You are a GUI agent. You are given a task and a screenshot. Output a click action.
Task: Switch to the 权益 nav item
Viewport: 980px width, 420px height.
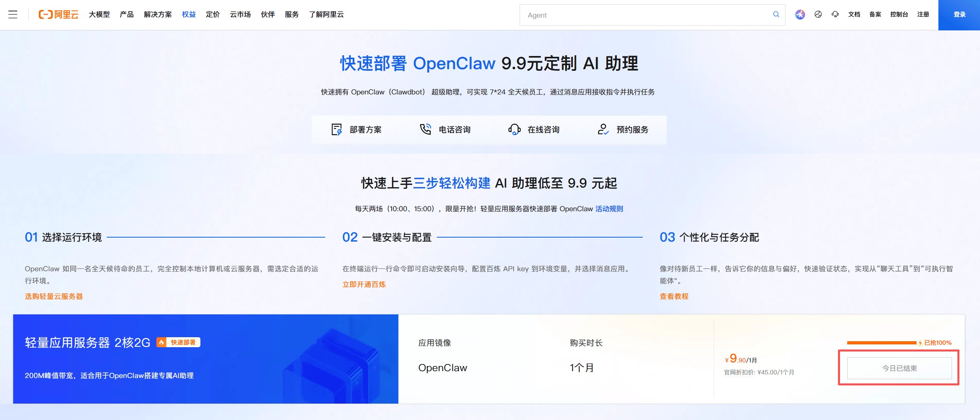[188, 14]
